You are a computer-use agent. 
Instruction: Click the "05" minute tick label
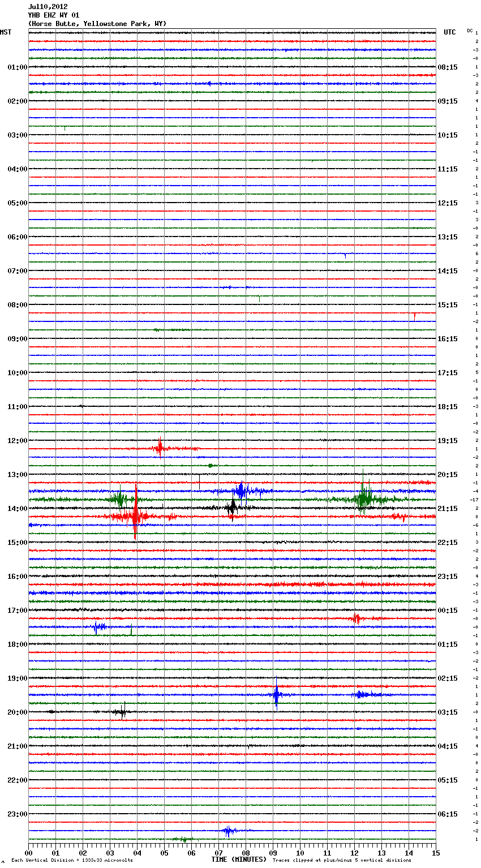pyautogui.click(x=164, y=853)
